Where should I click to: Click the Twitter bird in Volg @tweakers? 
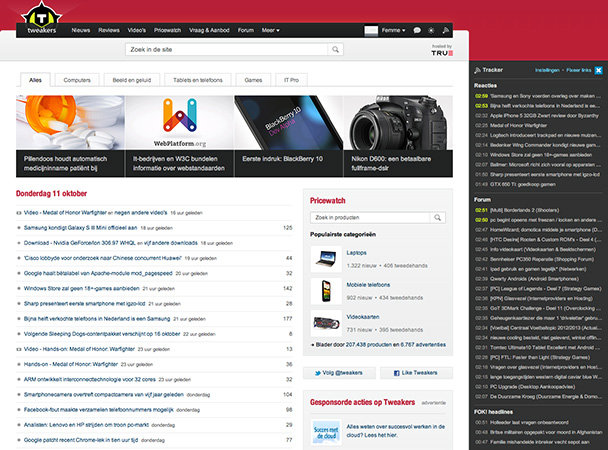click(x=318, y=373)
